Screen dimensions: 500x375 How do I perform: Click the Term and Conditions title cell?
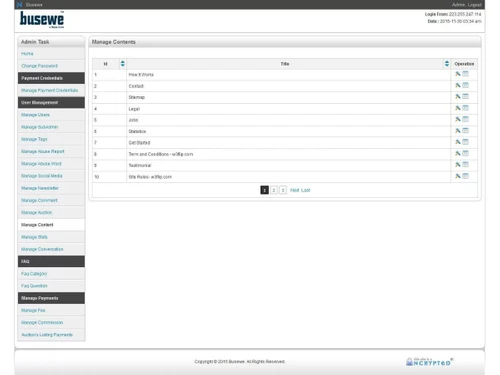(x=289, y=154)
